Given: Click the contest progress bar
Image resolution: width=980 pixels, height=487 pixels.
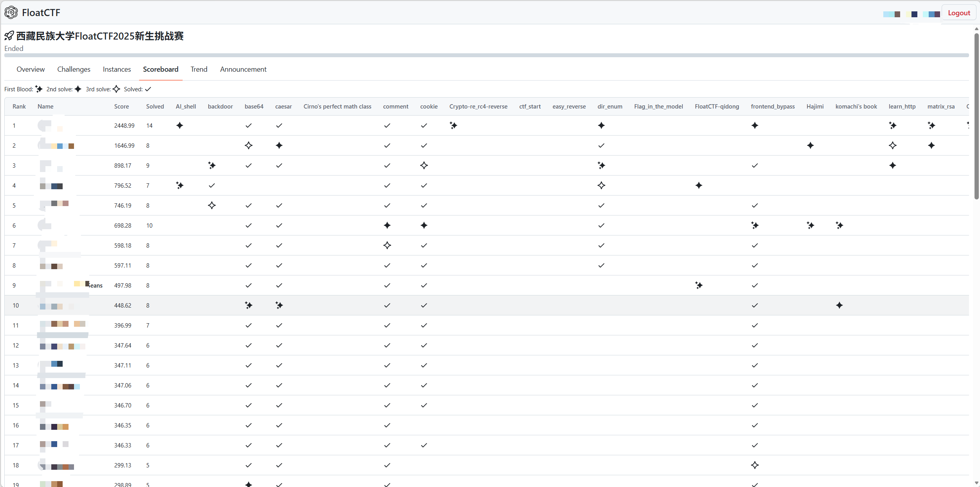Looking at the screenshot, I should (487, 55).
